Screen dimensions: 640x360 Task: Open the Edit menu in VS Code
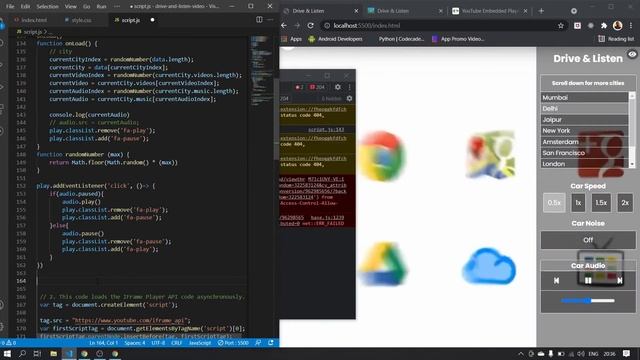click(25, 7)
